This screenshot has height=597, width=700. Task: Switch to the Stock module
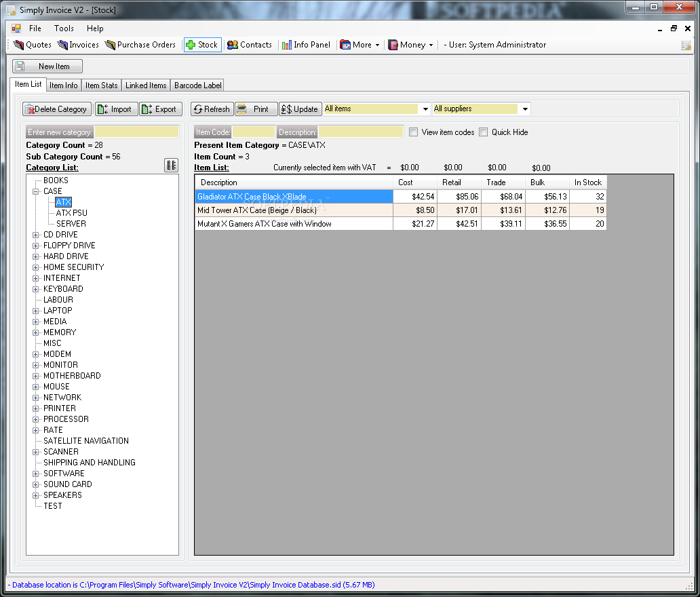pyautogui.click(x=202, y=45)
